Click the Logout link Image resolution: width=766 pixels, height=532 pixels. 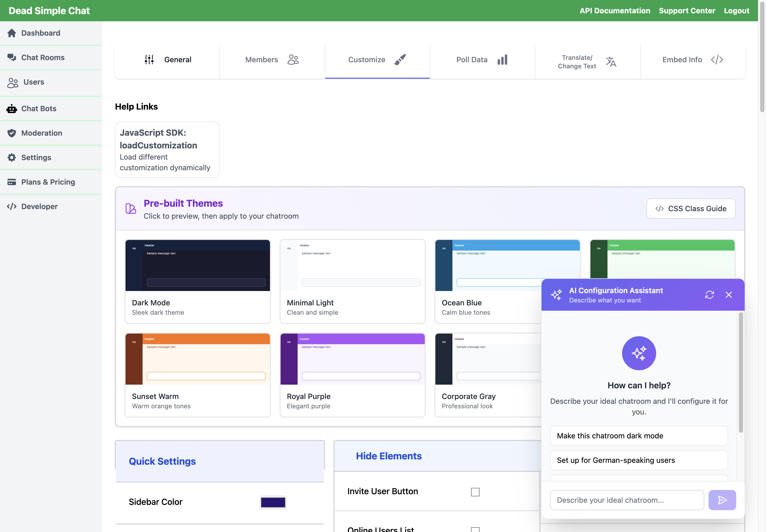[x=736, y=11]
